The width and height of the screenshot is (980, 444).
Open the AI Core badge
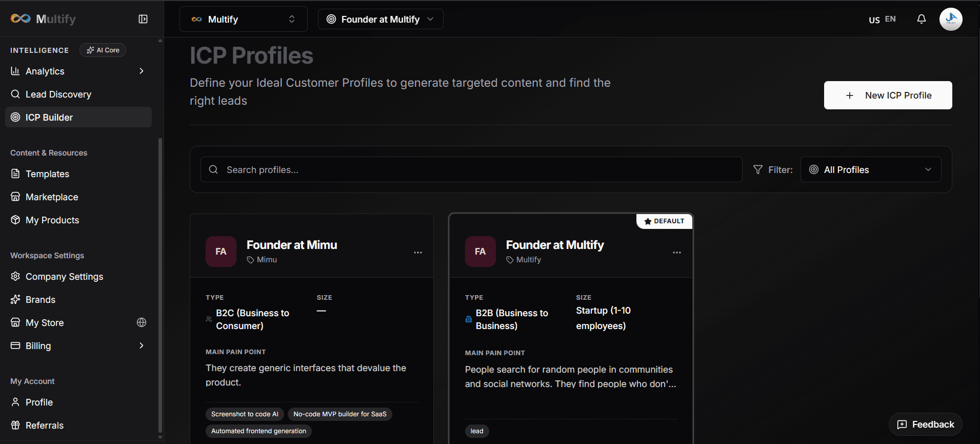coord(103,50)
